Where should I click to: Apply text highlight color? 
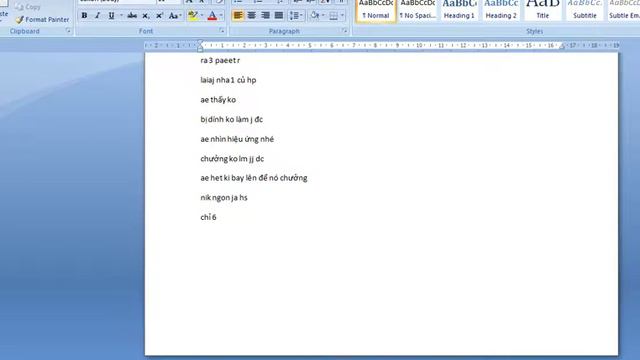coord(192,16)
